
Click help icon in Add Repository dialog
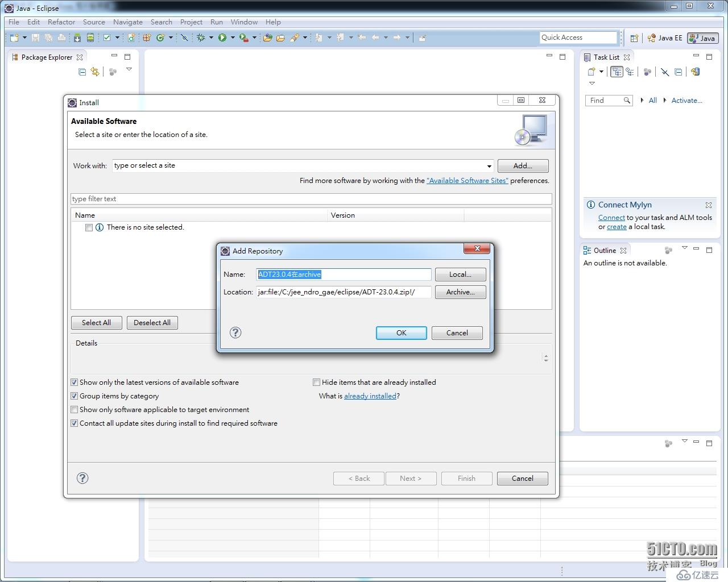(235, 332)
